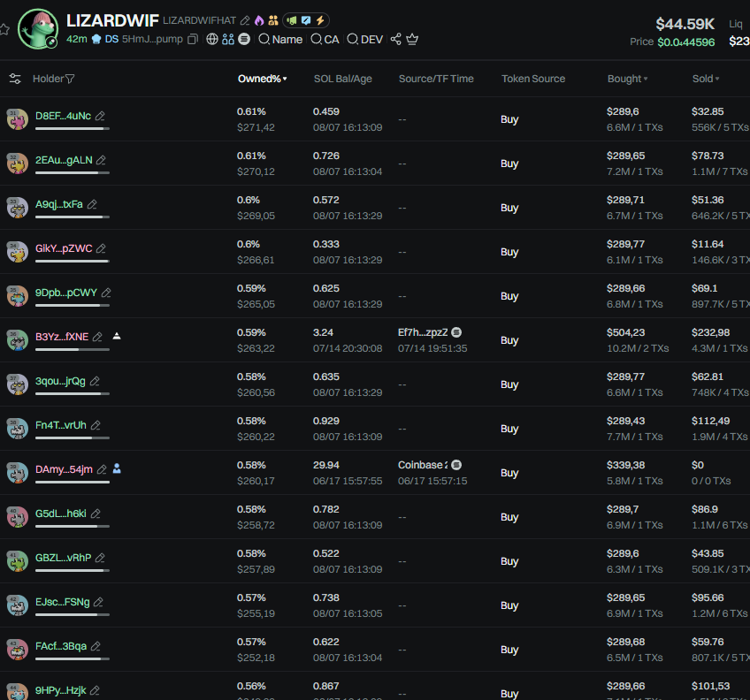
Task: Click the Token Source column header
Action: (x=533, y=79)
